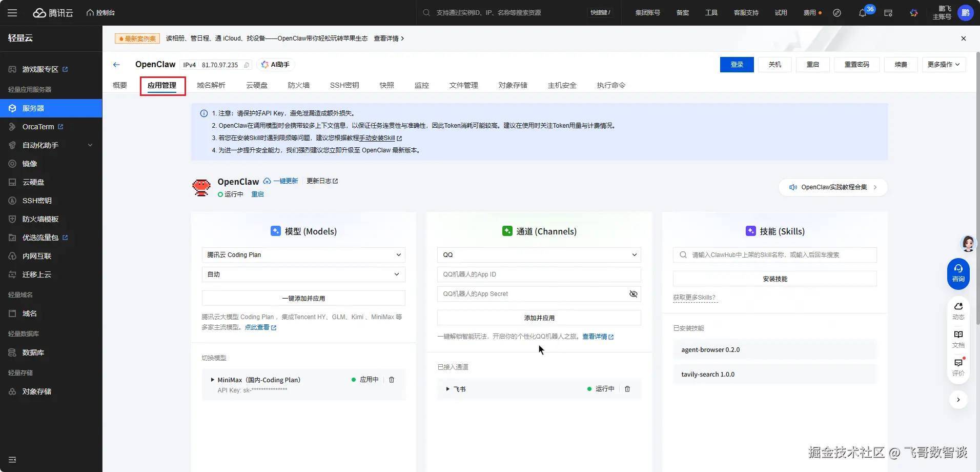The height and width of the screenshot is (472, 980).
Task: Focus the QQ机器人的App Secret field
Action: [539, 294]
